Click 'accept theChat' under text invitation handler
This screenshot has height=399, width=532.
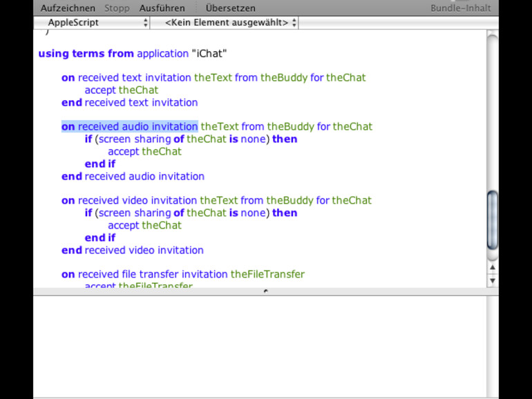point(122,90)
